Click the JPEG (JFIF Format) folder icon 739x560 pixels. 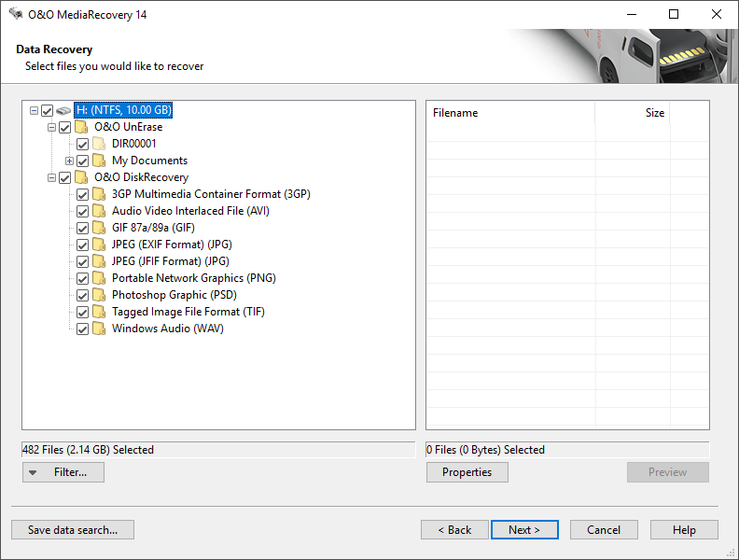click(99, 261)
